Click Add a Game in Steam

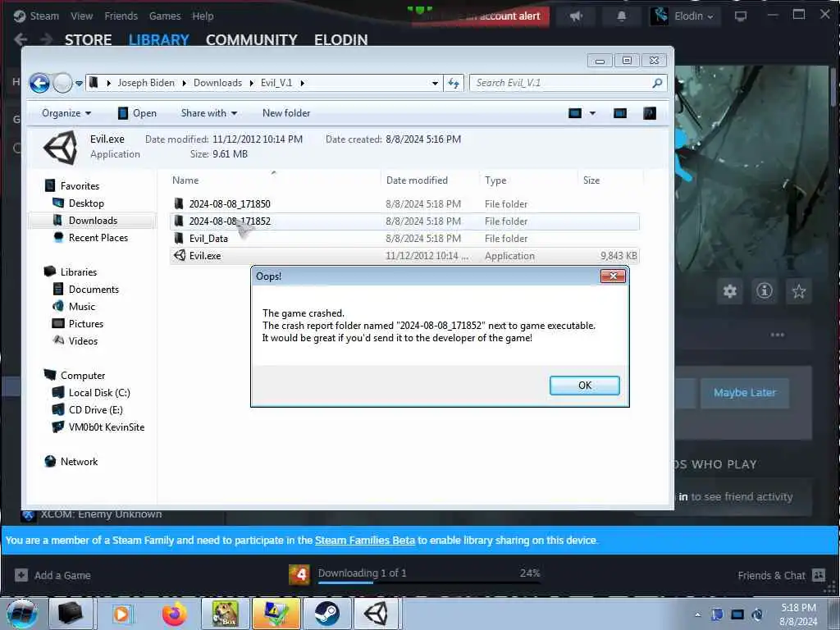[52, 575]
